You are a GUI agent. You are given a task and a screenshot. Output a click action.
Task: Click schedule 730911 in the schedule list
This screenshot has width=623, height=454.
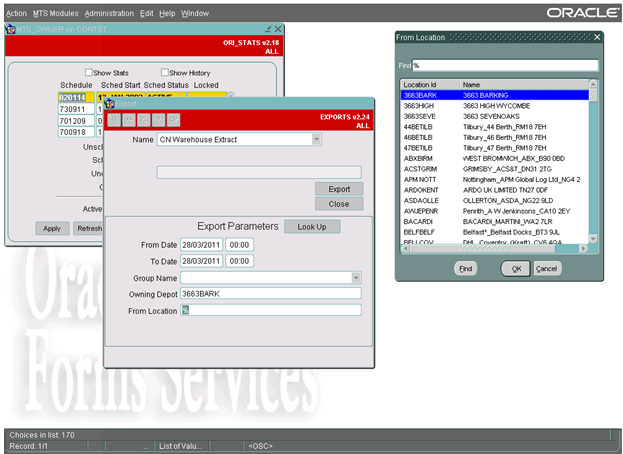click(76, 109)
